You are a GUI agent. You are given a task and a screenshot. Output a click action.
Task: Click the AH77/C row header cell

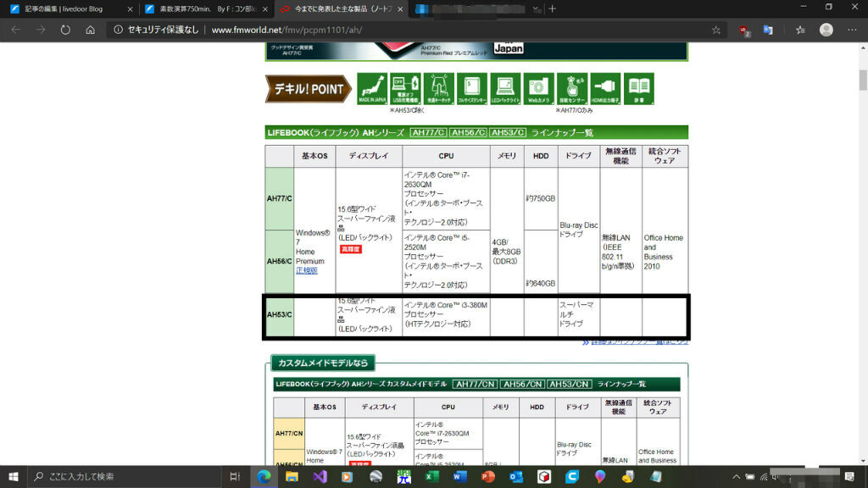pos(279,198)
